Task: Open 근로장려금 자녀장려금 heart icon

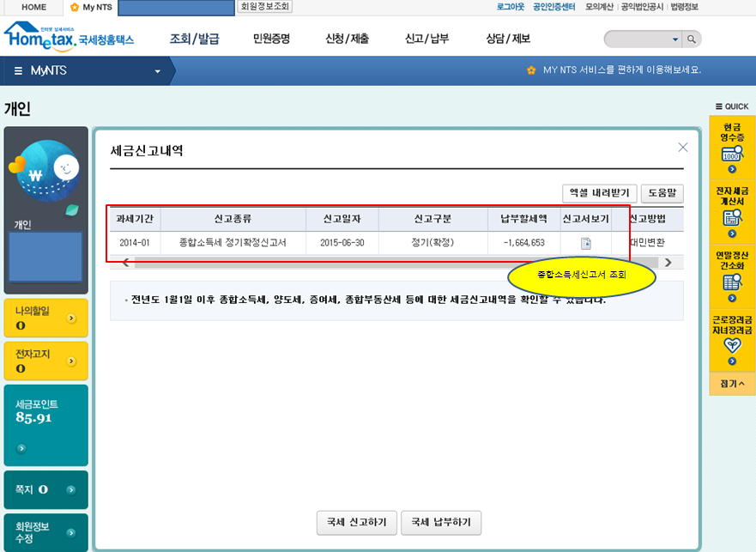Action: 732,345
